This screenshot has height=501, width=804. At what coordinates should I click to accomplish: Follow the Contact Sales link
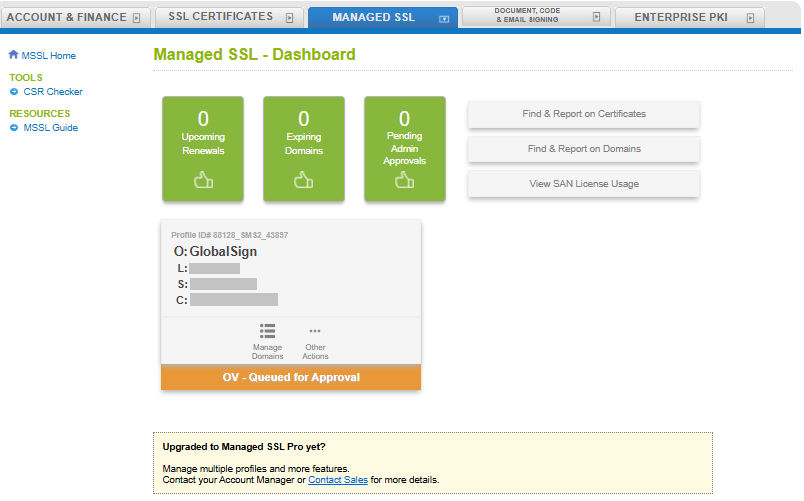(x=338, y=480)
